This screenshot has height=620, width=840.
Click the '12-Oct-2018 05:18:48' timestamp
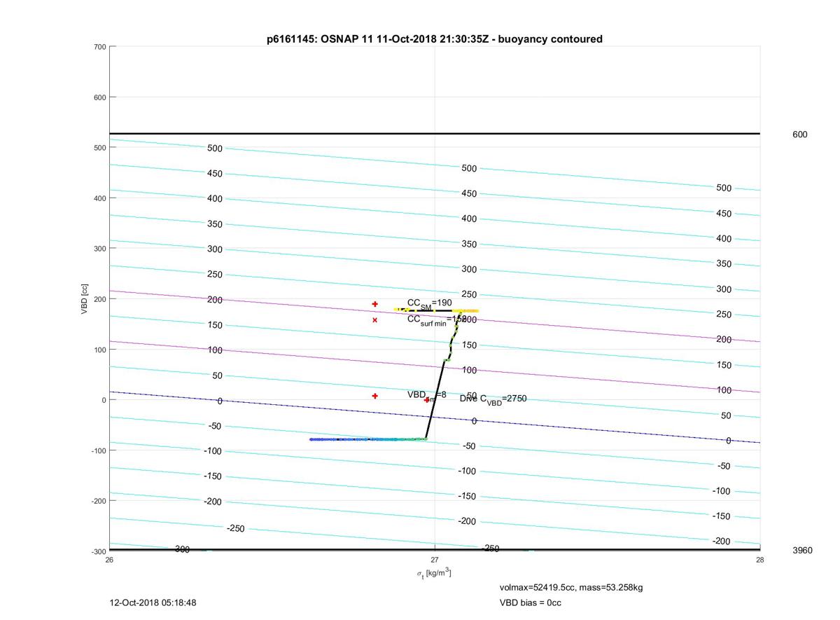153,602
